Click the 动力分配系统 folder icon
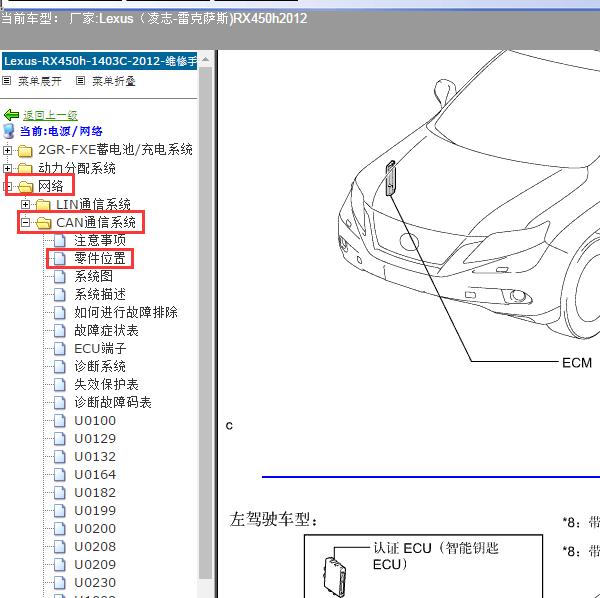Screen dimensions: 600x598 (25, 168)
